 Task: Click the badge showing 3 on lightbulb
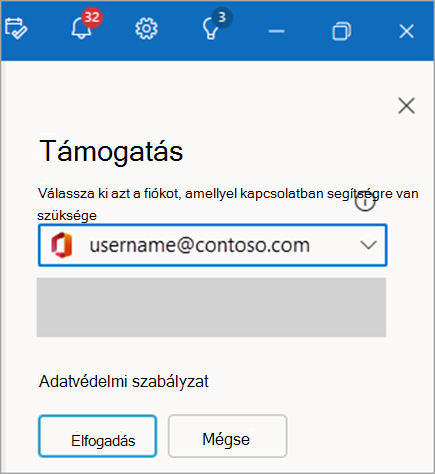[222, 17]
